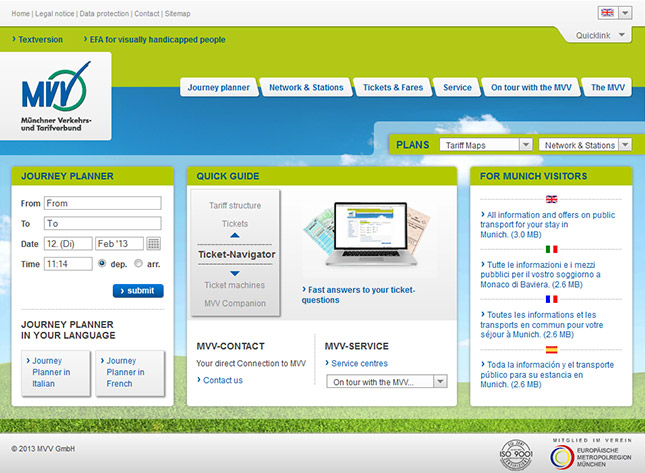Click the Europäische Metropolregion München logo

click(x=591, y=454)
